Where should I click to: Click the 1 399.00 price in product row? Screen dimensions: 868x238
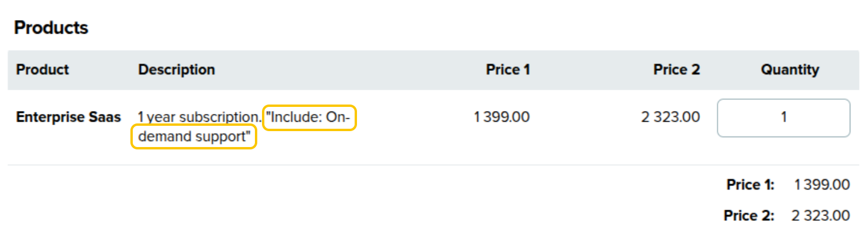502,117
